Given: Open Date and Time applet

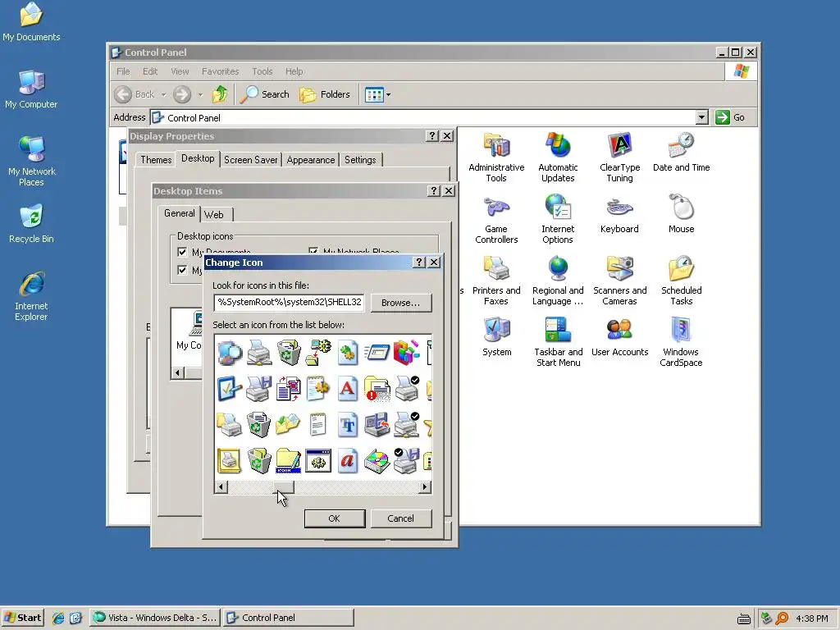Looking at the screenshot, I should [682, 153].
